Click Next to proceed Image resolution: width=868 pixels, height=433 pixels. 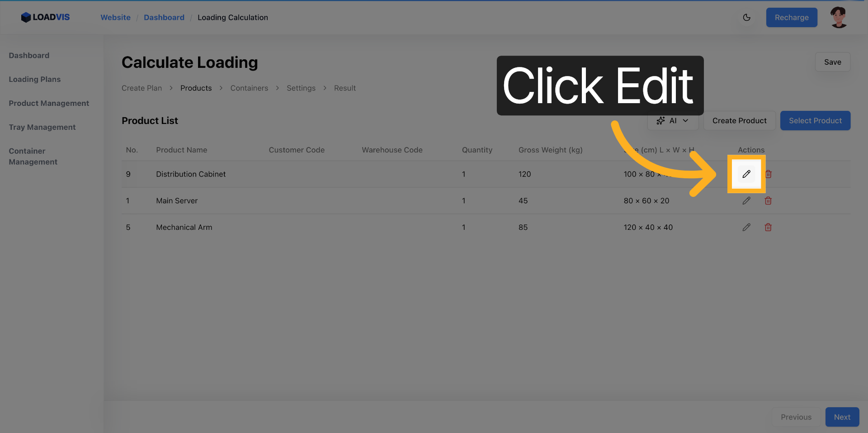[x=842, y=417]
